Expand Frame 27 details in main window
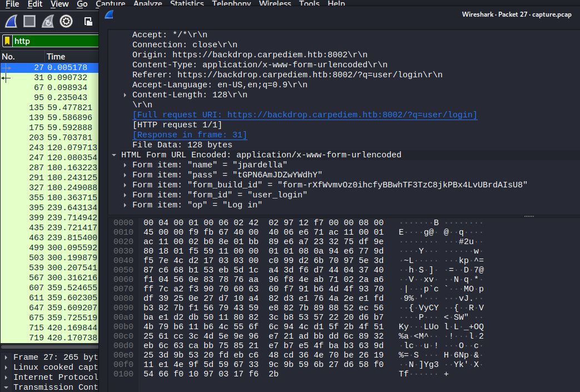The height and width of the screenshot is (392, 580). [x=6, y=358]
